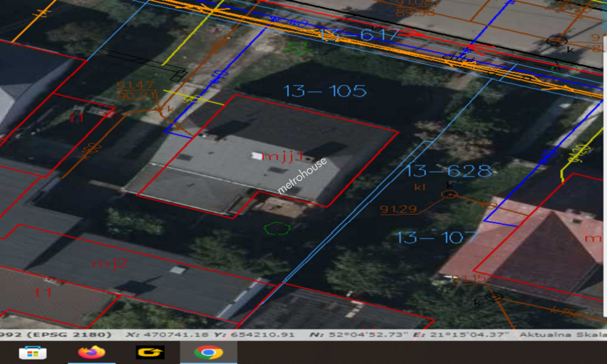Image resolution: width=607 pixels, height=364 pixels.
Task: Open the yellow-black arrow app on taskbar
Action: (x=150, y=353)
